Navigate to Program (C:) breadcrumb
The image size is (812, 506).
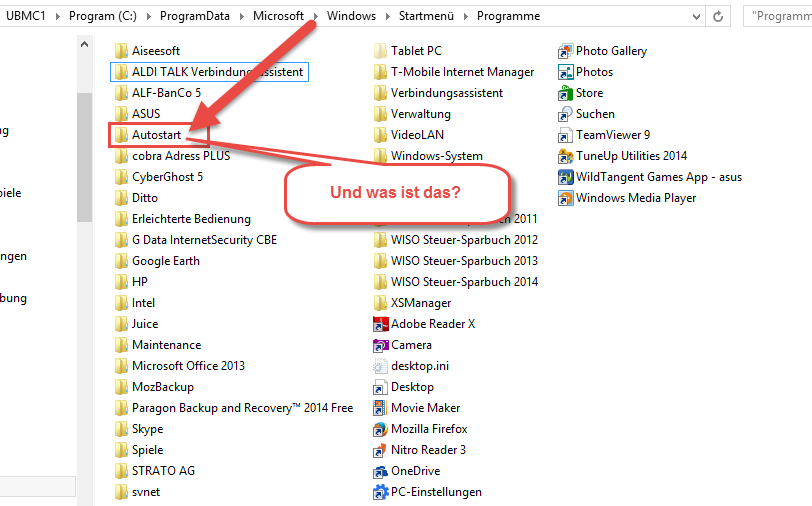coord(103,16)
